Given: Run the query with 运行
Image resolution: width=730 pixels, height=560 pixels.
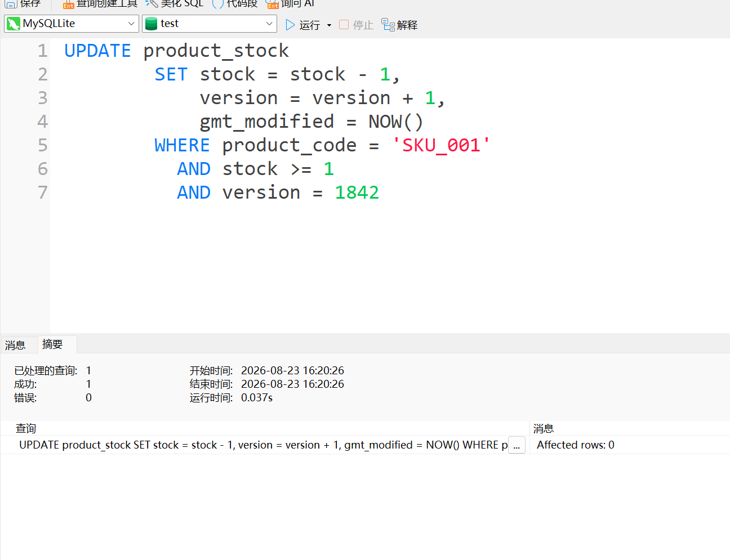Looking at the screenshot, I should [302, 25].
